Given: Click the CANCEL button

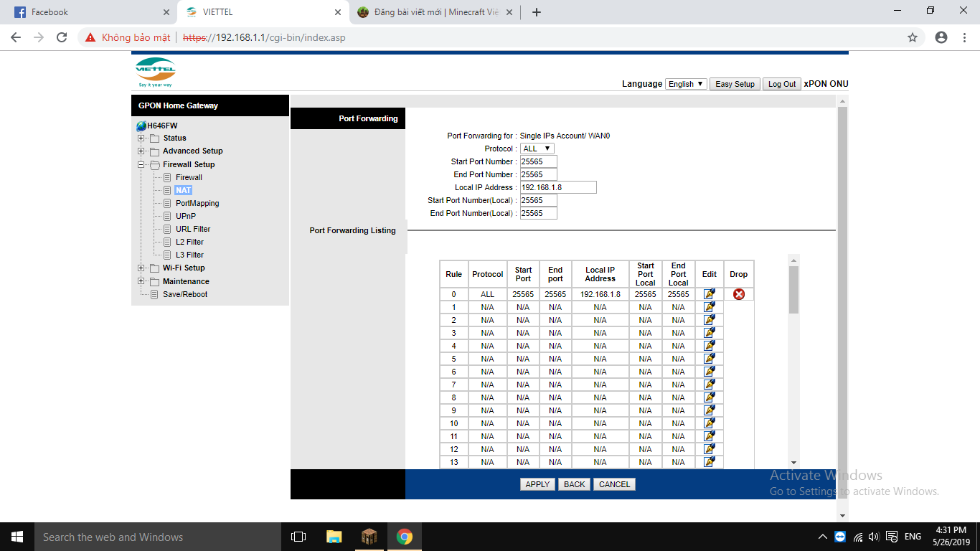Looking at the screenshot, I should click(x=615, y=484).
